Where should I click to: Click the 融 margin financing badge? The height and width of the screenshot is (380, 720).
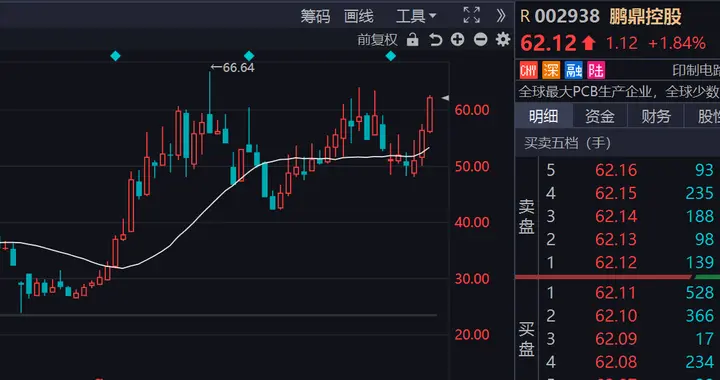point(574,70)
